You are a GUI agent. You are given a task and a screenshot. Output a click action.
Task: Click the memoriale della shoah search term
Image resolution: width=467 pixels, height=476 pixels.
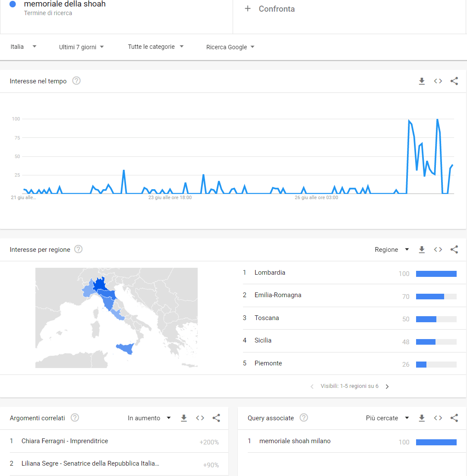pos(65,4)
